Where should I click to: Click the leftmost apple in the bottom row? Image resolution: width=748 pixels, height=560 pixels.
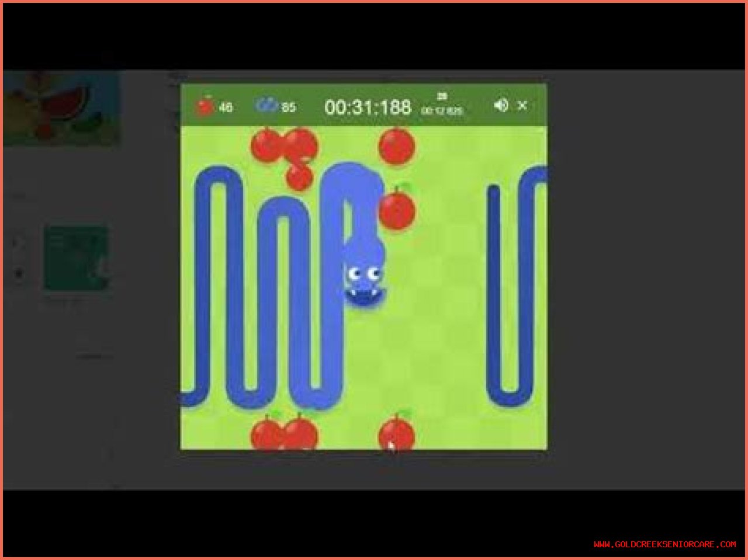click(x=266, y=433)
